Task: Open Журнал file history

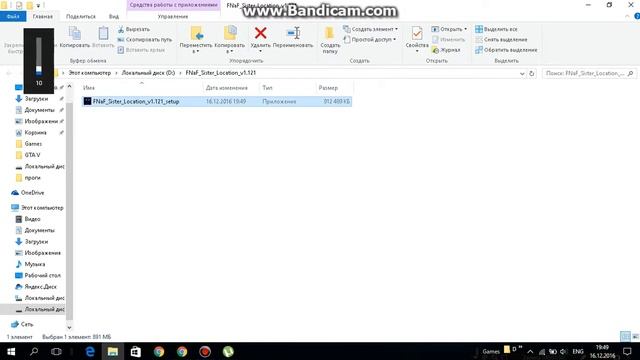Action: 446,50
